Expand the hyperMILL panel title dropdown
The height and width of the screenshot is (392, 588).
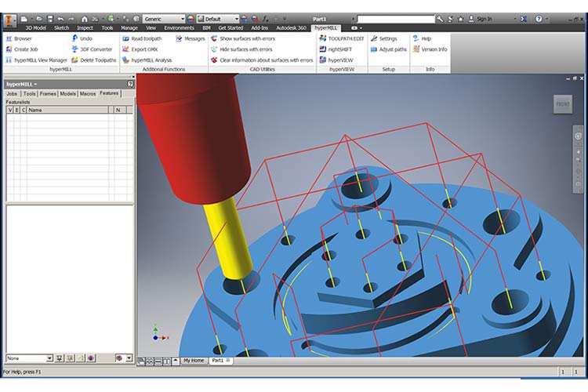point(35,85)
